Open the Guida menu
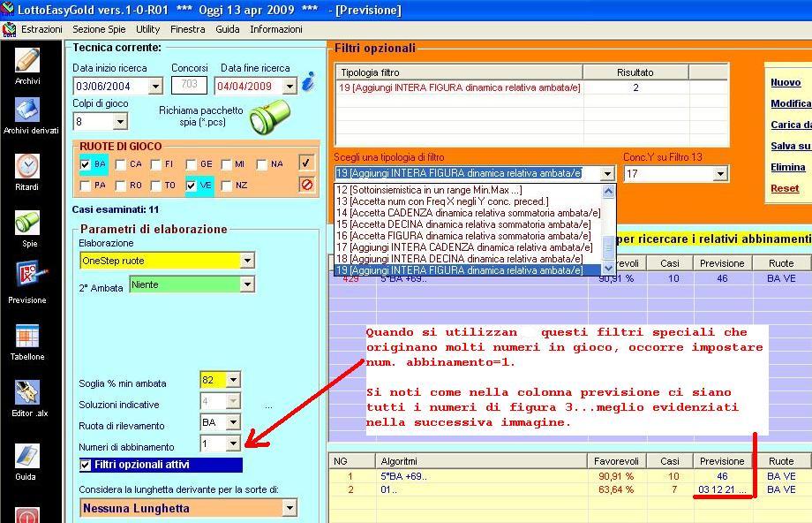Viewport: 812px width, 523px height. tap(228, 29)
